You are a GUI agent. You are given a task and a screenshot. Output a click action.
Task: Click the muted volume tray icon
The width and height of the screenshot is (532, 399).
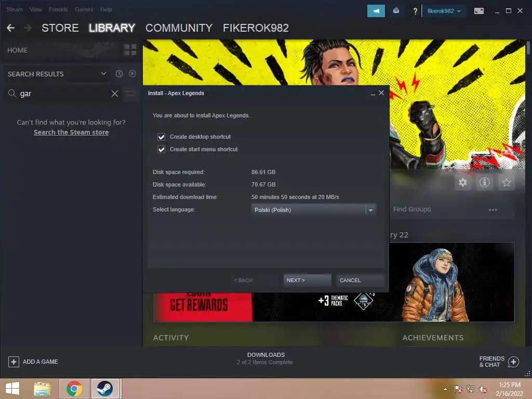click(x=483, y=389)
